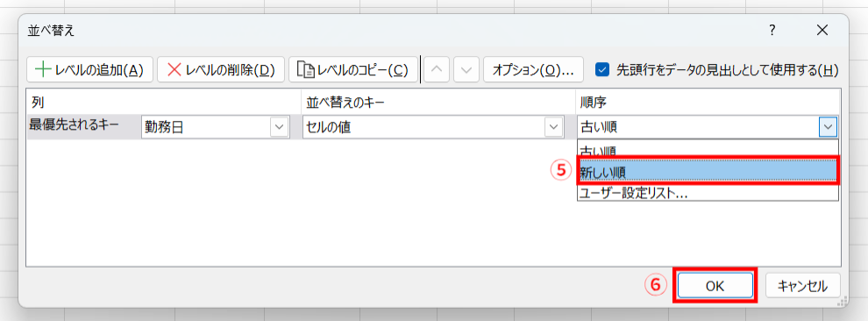Click the レベルの削除(D) button

click(221, 70)
